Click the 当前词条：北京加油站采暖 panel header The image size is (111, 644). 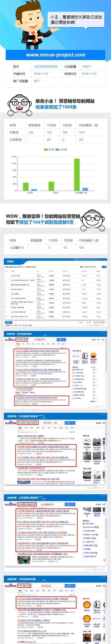55,579
